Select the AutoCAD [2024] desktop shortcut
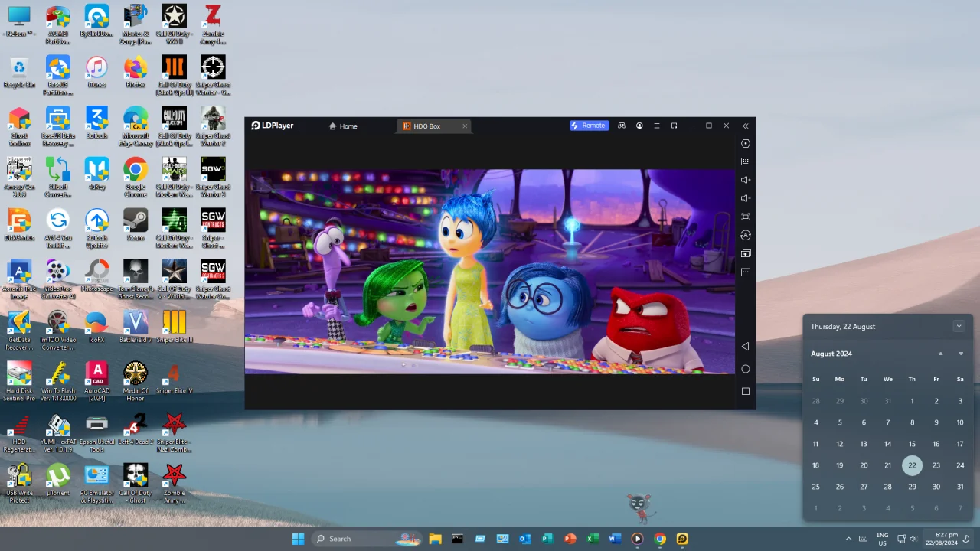The height and width of the screenshot is (551, 980). (96, 382)
